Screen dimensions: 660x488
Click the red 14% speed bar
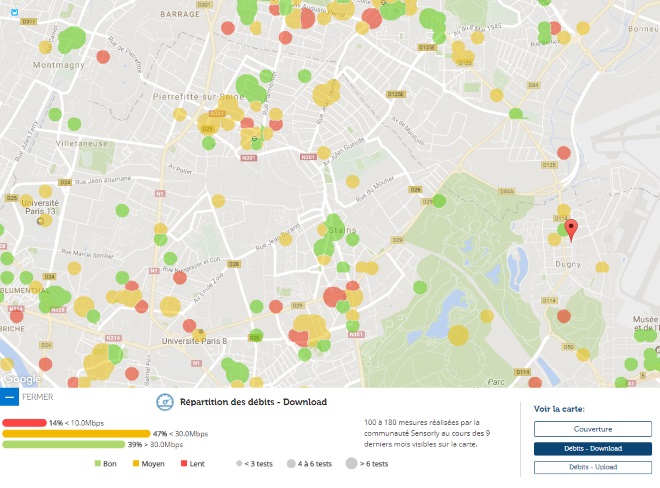click(x=24, y=422)
